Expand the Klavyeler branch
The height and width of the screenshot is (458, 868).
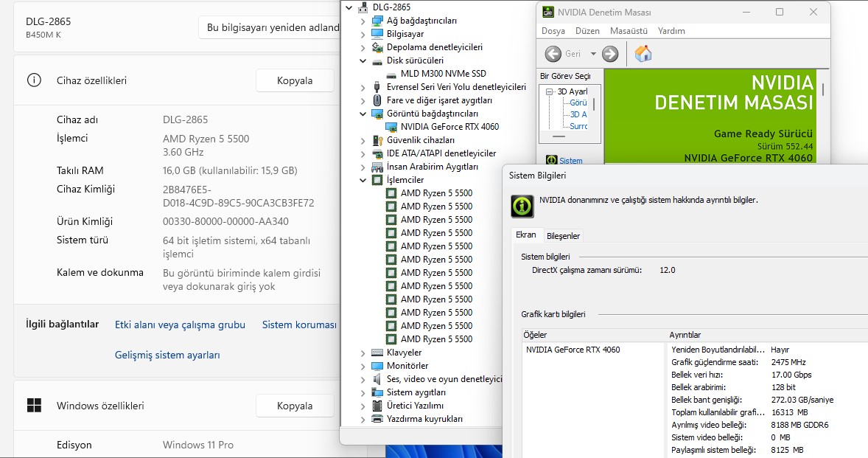pos(363,353)
